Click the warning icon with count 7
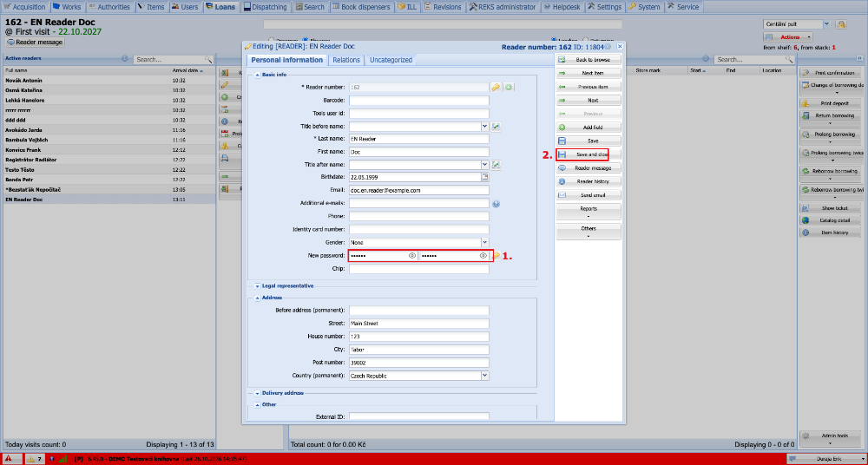Viewport: 868px width, 465px height. pos(35,459)
